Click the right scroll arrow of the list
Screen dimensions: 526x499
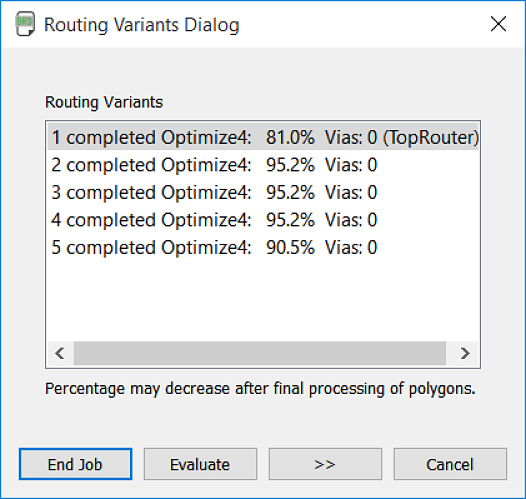[465, 353]
